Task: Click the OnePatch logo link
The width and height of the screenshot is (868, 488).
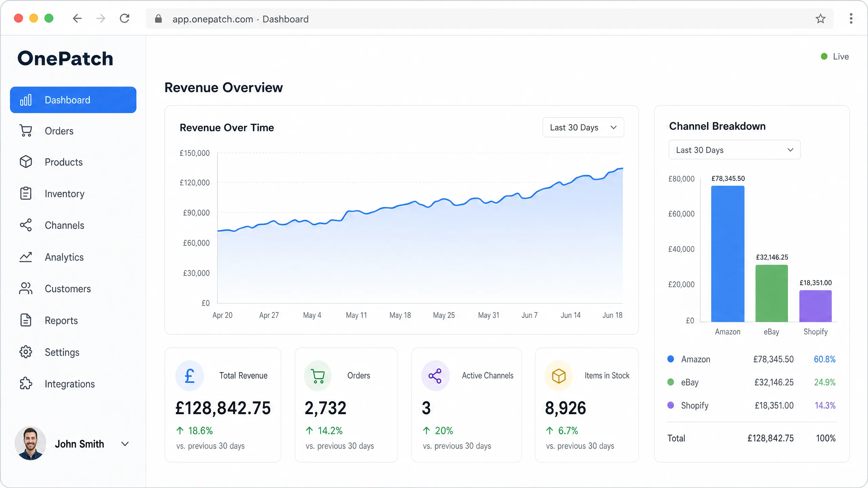Action: tap(65, 58)
